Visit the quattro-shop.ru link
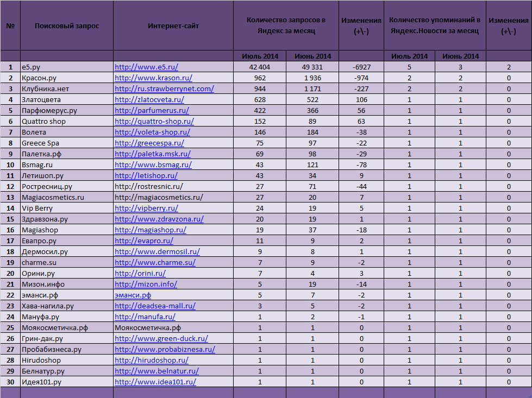Screen dimensions: 532x398 click(154, 122)
